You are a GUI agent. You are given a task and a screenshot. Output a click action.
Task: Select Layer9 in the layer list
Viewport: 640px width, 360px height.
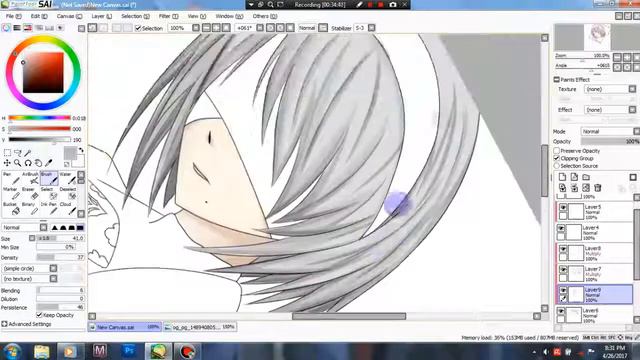tap(595, 294)
